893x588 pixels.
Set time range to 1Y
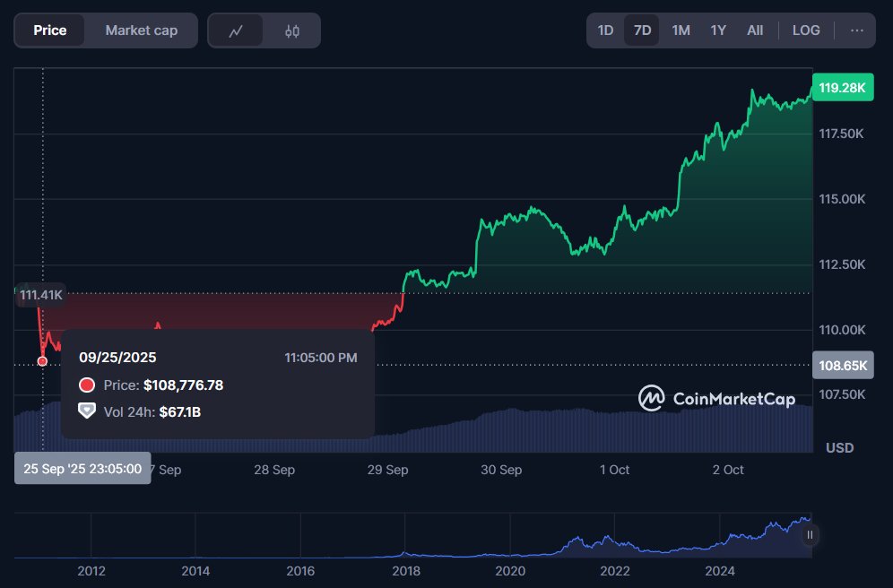[718, 30]
